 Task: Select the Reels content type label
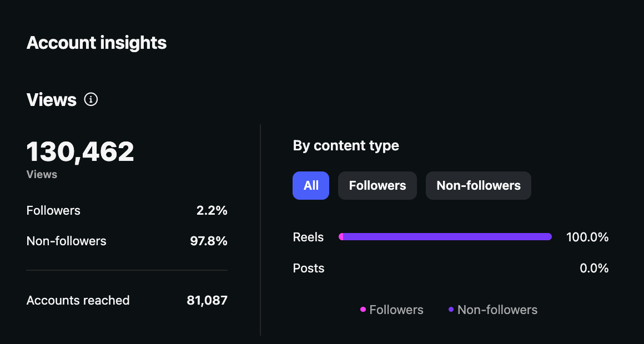pos(308,237)
